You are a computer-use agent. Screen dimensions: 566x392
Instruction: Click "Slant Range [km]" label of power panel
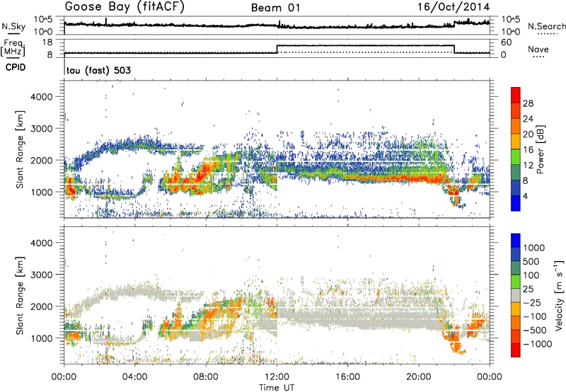tap(21, 149)
